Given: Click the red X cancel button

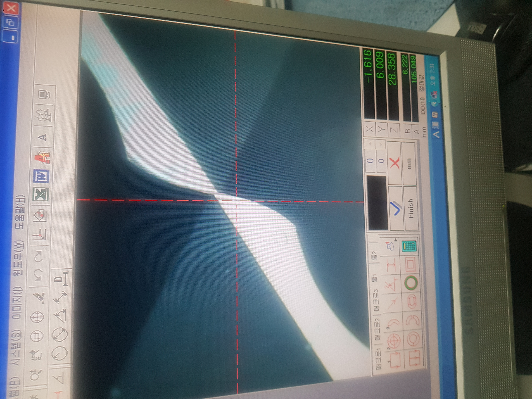Looking at the screenshot, I should click(394, 163).
